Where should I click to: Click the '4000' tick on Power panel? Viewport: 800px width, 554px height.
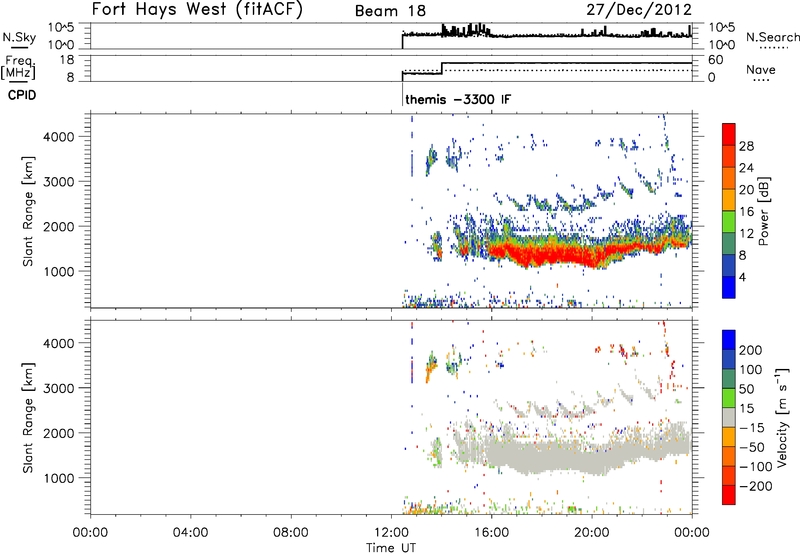pos(59,137)
